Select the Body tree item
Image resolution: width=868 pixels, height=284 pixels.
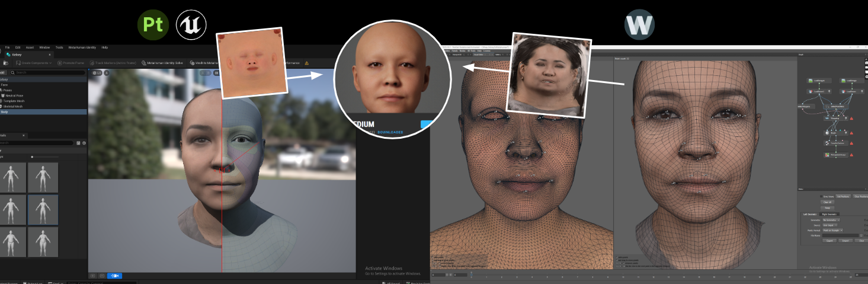pyautogui.click(x=43, y=112)
